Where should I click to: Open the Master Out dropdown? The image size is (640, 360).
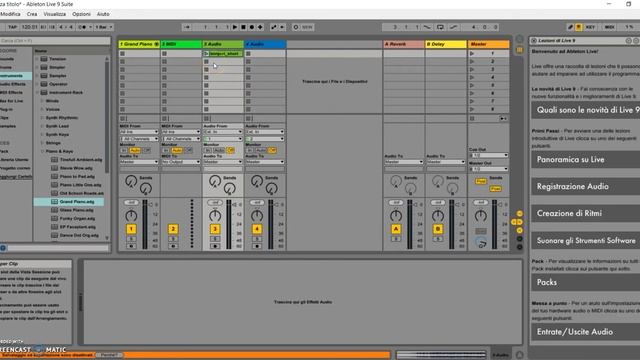[x=489, y=169]
